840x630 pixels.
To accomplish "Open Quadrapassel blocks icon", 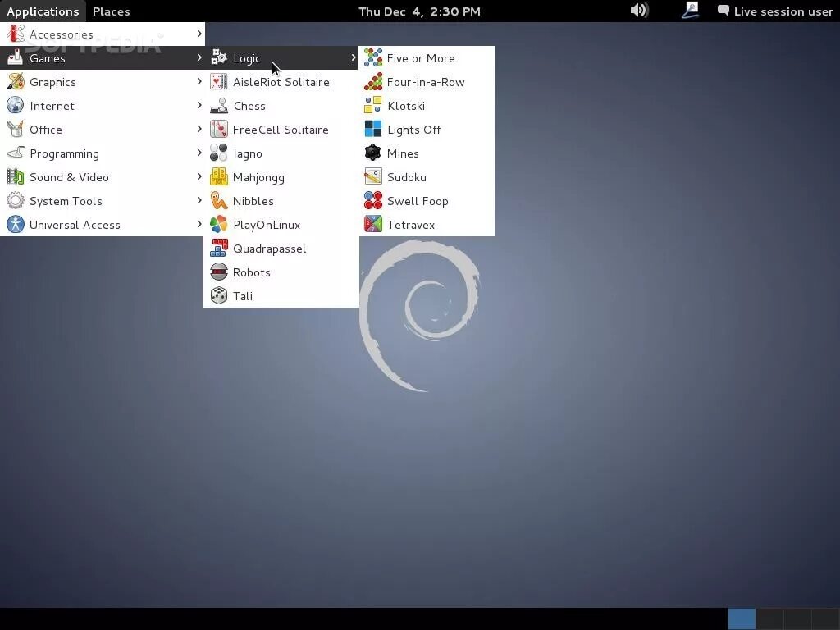I will click(x=218, y=249).
